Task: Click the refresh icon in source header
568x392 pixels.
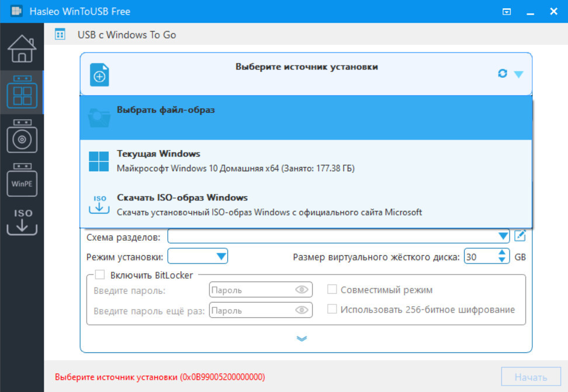Action: (502, 73)
